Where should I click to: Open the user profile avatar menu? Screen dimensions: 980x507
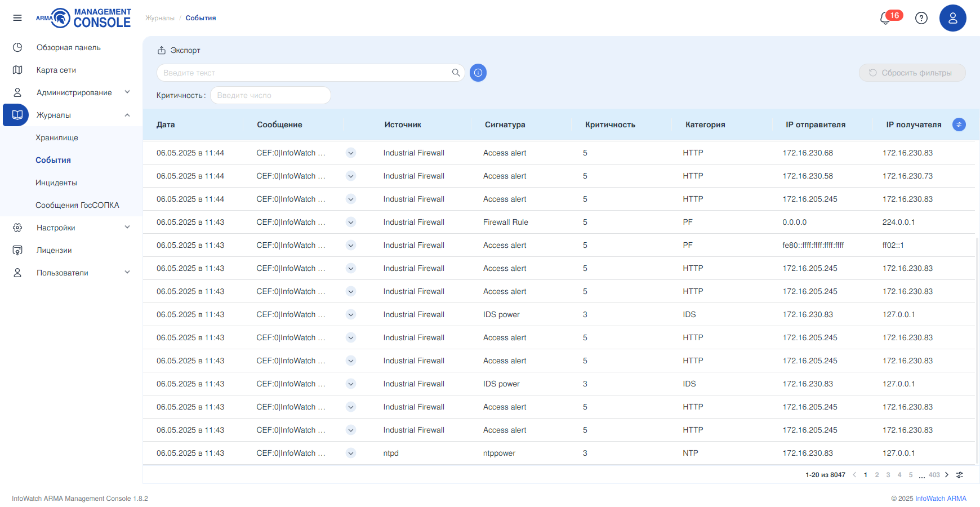953,18
